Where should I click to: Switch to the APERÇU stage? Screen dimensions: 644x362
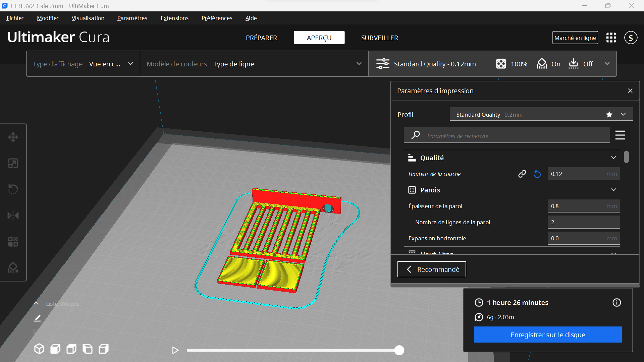tap(319, 38)
